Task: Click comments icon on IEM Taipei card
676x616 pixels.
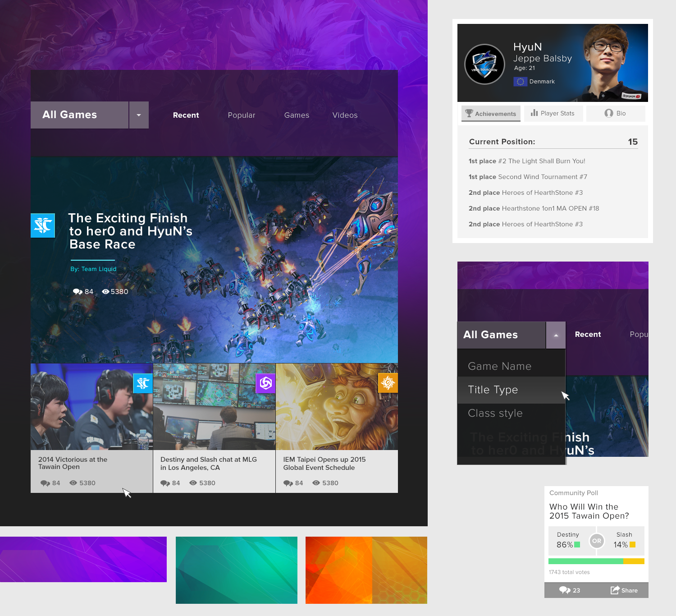Action: click(288, 483)
